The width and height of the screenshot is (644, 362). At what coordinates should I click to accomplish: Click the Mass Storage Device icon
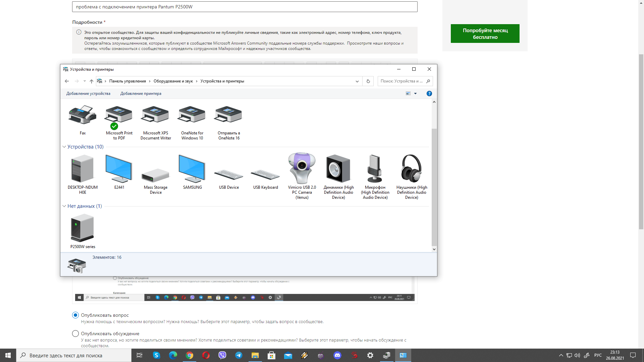[x=155, y=173]
